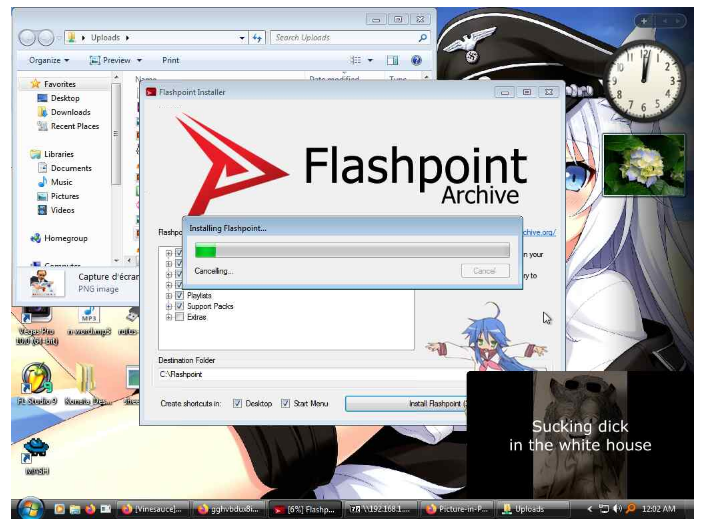Open the address bar history dropdown arrow
704x527 pixels.
click(x=242, y=38)
